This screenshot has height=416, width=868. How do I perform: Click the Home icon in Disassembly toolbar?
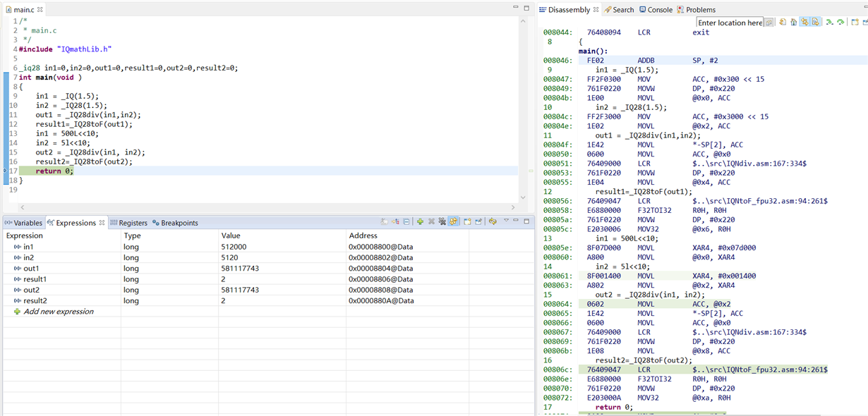pyautogui.click(x=794, y=23)
